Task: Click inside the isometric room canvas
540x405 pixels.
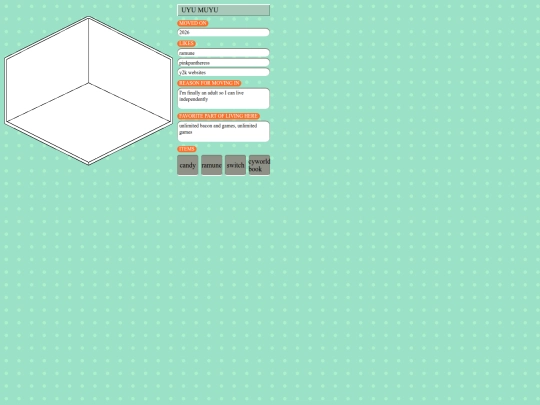Action: [x=89, y=91]
